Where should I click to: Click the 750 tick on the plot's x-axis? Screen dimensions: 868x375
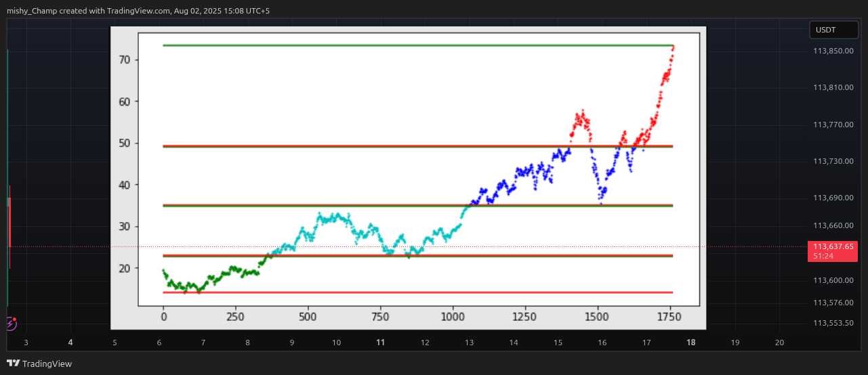pyautogui.click(x=380, y=316)
